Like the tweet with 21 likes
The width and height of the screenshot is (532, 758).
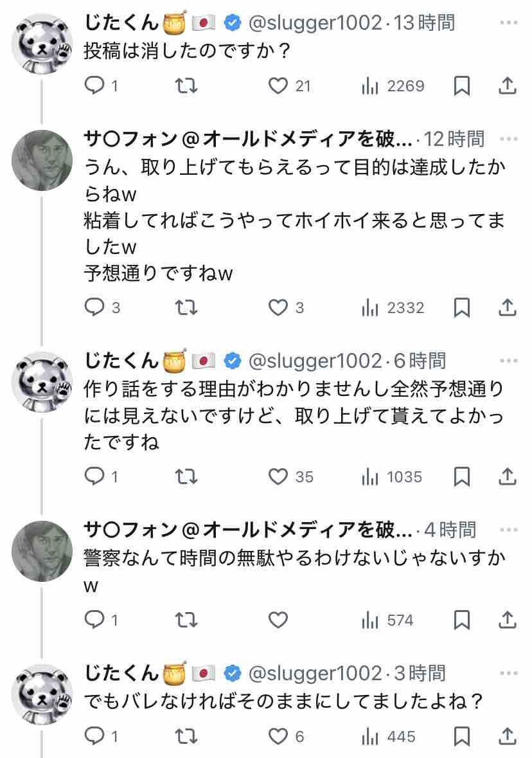click(278, 86)
